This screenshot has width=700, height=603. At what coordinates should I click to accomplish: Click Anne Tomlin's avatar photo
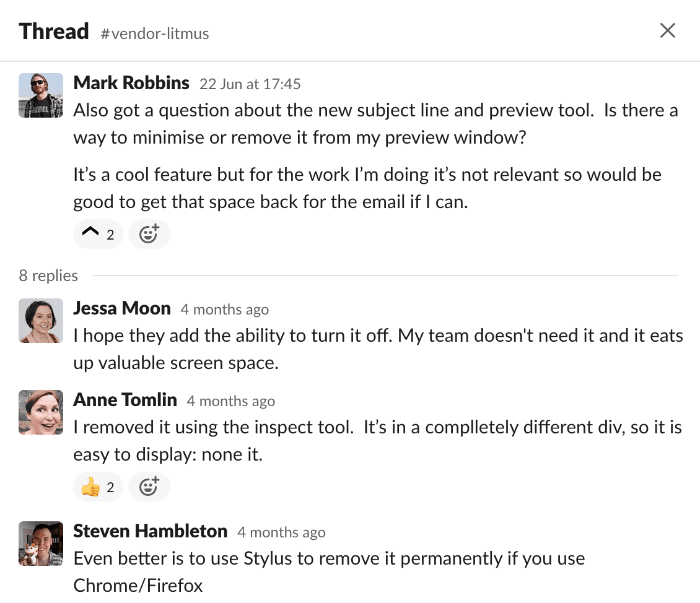pos(41,412)
